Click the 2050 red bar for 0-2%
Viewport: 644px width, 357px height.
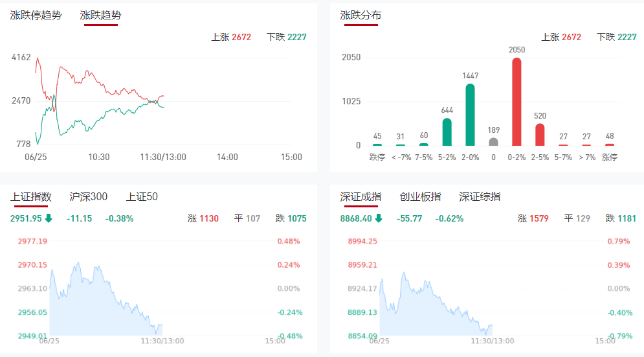(x=516, y=102)
